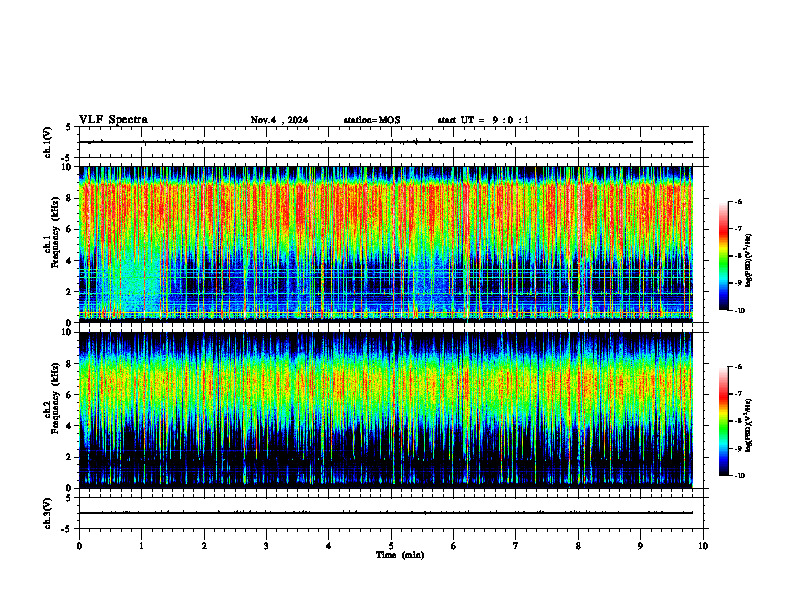
Task: Click the time axis tick label "7"
Action: (x=516, y=546)
